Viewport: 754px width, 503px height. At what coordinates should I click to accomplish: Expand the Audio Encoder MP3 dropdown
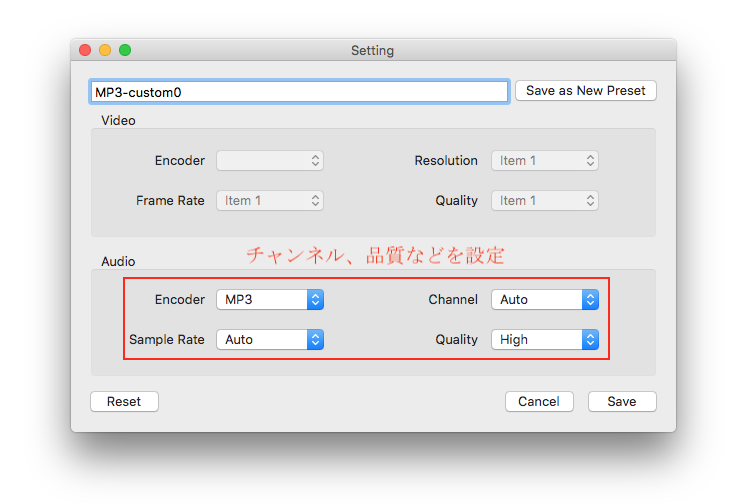(270, 299)
